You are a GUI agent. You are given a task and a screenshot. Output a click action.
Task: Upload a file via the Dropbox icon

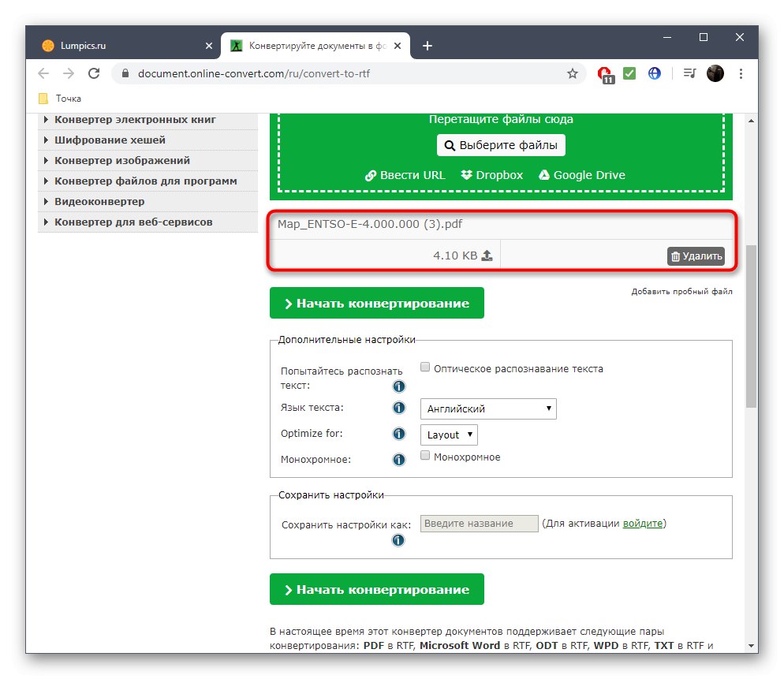[467, 175]
